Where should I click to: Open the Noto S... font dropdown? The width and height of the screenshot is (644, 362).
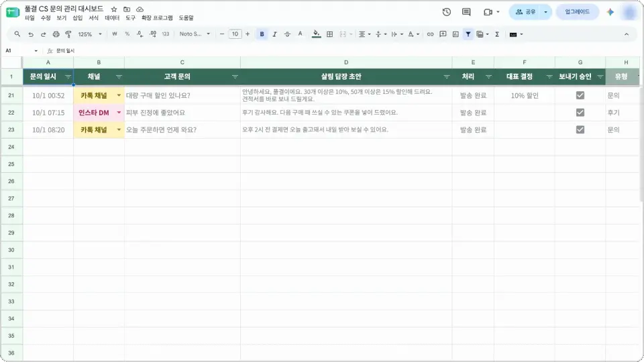tap(195, 34)
